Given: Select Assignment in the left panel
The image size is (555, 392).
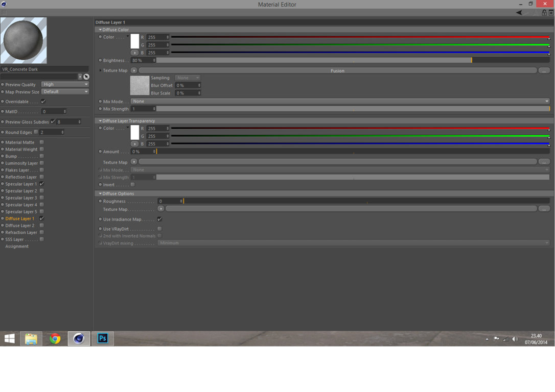Looking at the screenshot, I should 17,247.
